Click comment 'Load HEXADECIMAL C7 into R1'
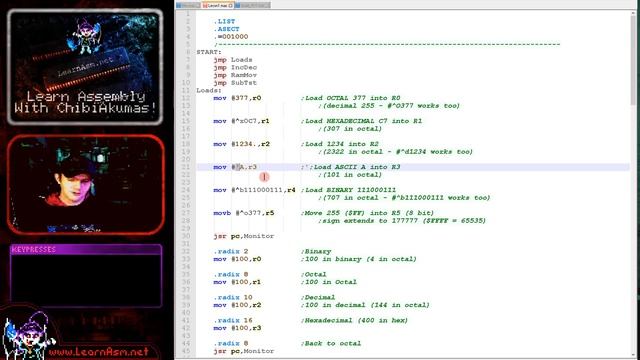 click(362, 121)
